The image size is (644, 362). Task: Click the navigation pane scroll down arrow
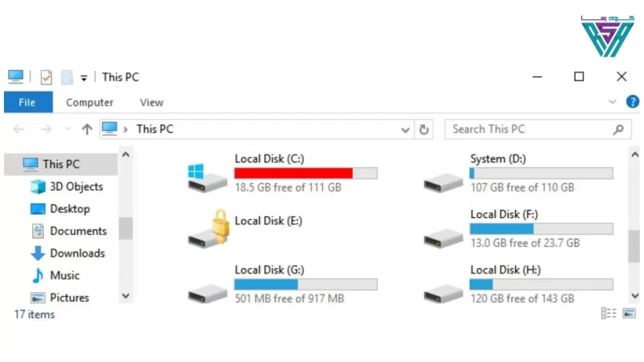(x=126, y=296)
